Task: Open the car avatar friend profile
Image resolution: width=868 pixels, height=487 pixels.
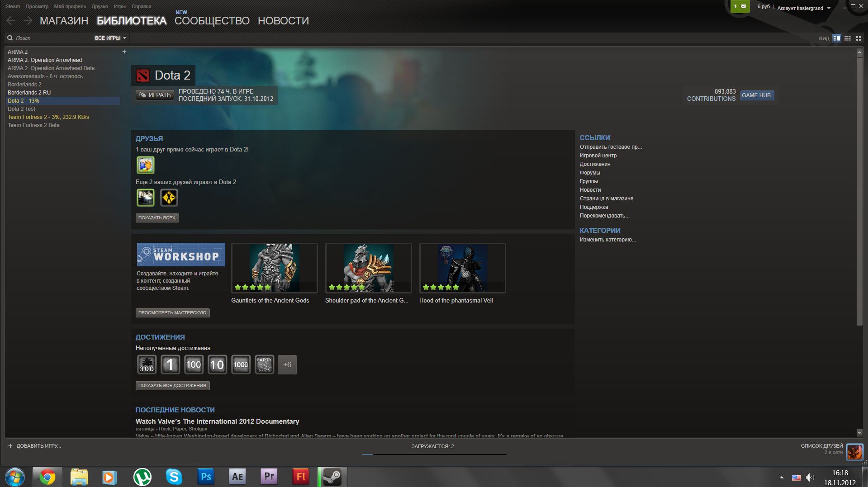Action: (x=146, y=198)
